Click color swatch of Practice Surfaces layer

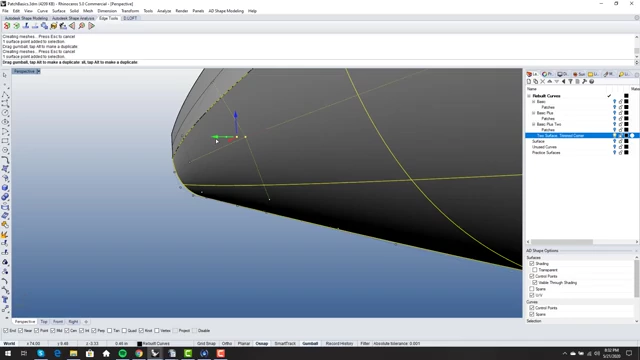coord(626,153)
